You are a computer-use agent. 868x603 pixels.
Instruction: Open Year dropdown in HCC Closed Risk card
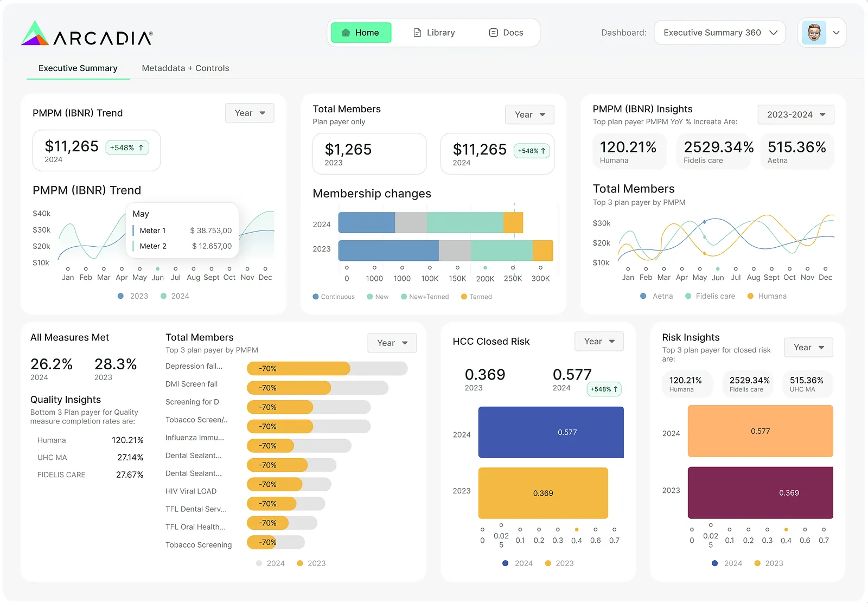click(x=599, y=341)
